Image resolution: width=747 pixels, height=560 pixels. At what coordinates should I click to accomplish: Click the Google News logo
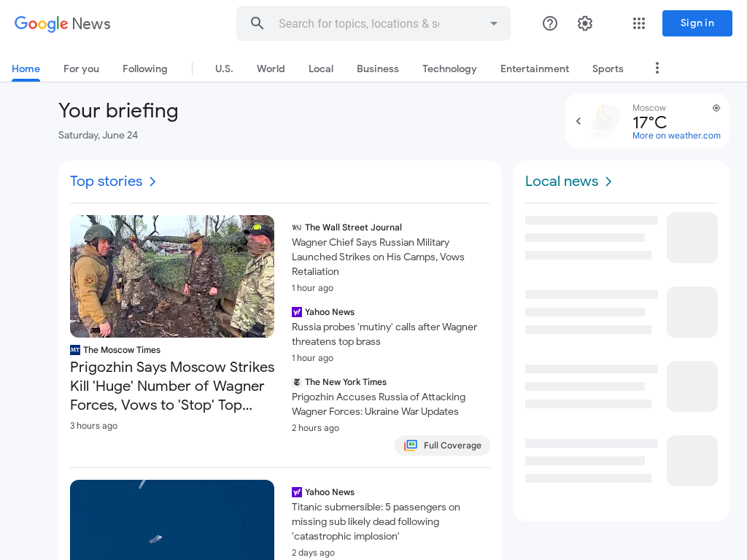(63, 23)
